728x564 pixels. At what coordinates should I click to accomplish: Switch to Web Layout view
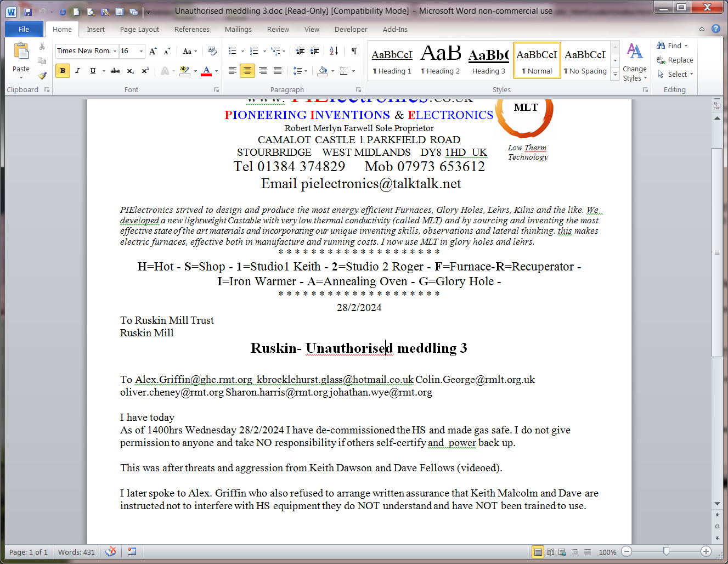(x=562, y=552)
